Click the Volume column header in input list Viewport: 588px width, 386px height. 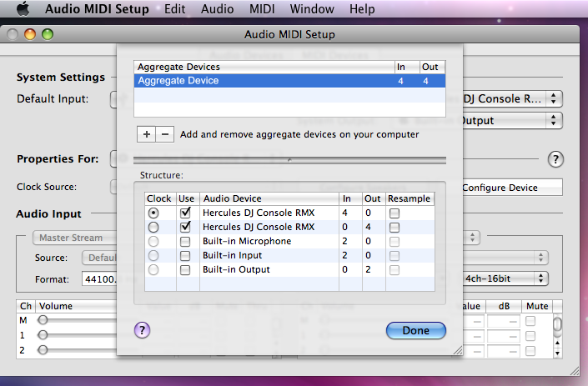[76, 306]
